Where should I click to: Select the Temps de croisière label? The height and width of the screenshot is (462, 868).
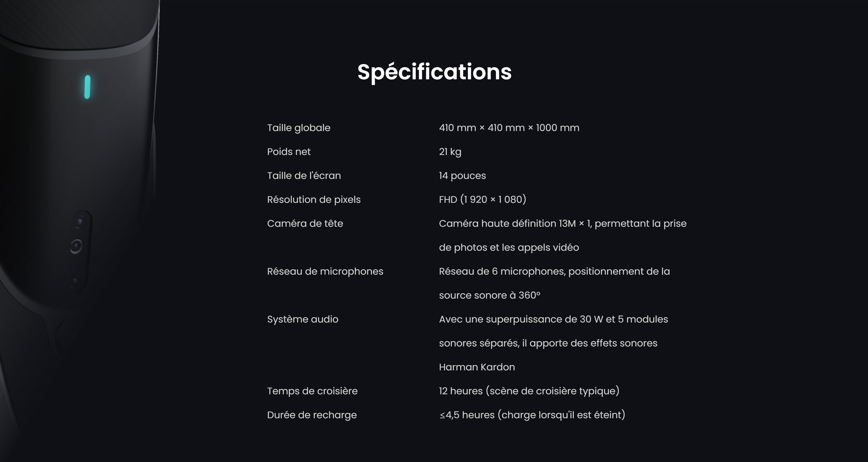coord(312,391)
